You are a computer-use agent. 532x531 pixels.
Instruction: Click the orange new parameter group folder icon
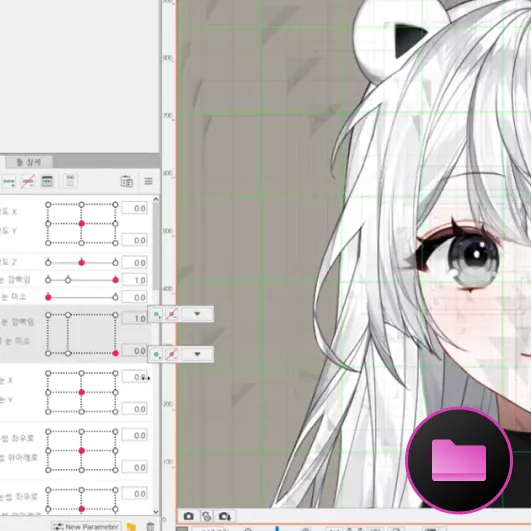coord(132,527)
